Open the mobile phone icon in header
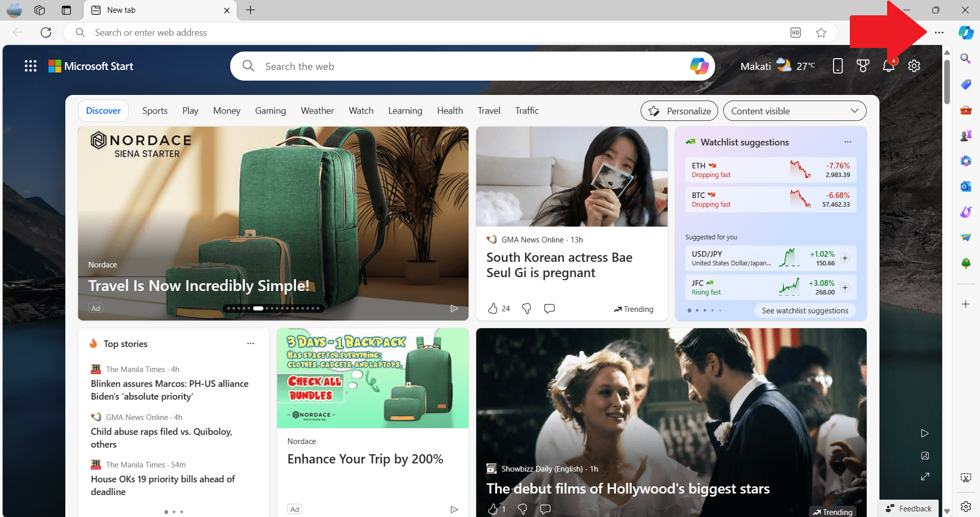 click(838, 66)
